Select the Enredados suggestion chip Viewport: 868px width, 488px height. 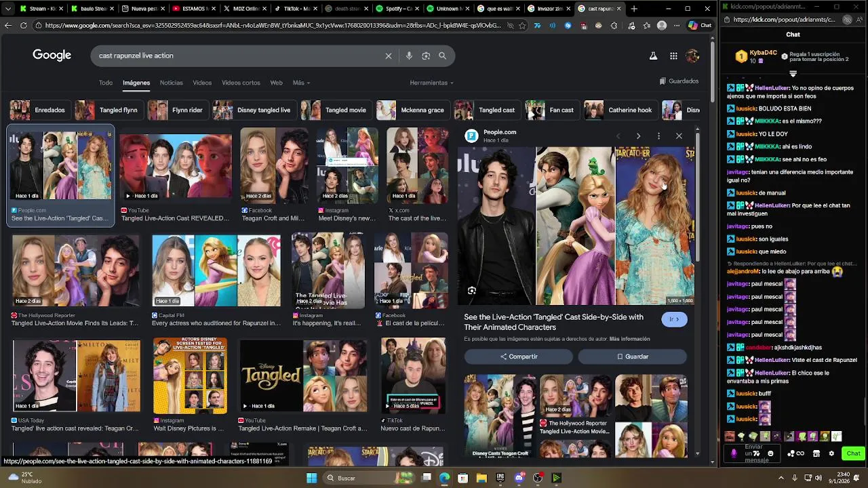tap(39, 110)
